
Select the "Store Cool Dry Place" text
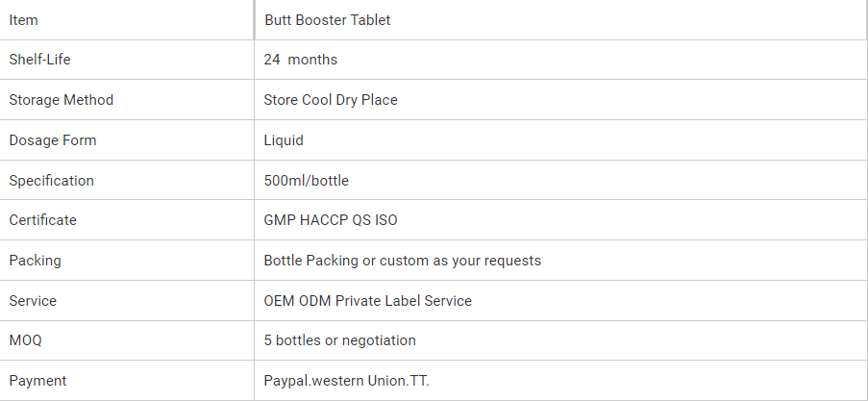331,100
